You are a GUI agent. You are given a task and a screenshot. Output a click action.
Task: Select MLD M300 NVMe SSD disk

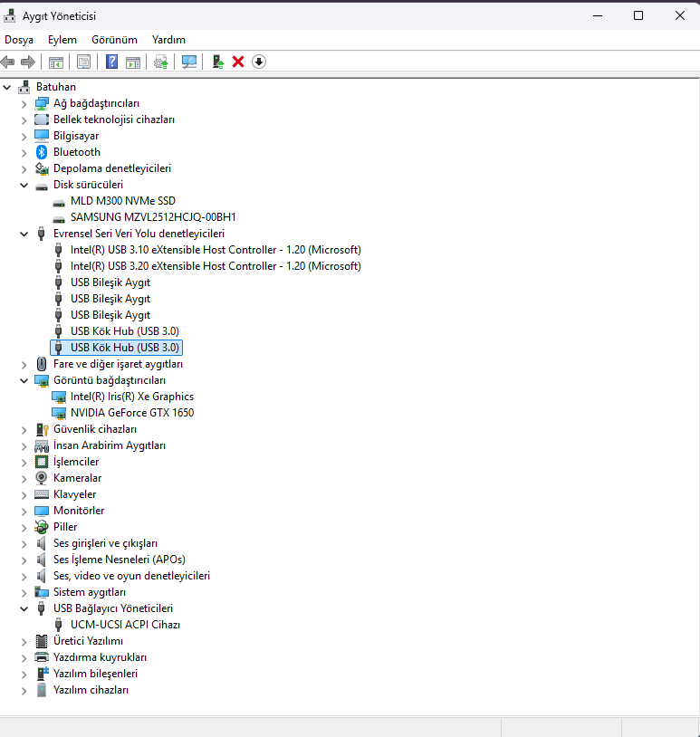point(122,201)
